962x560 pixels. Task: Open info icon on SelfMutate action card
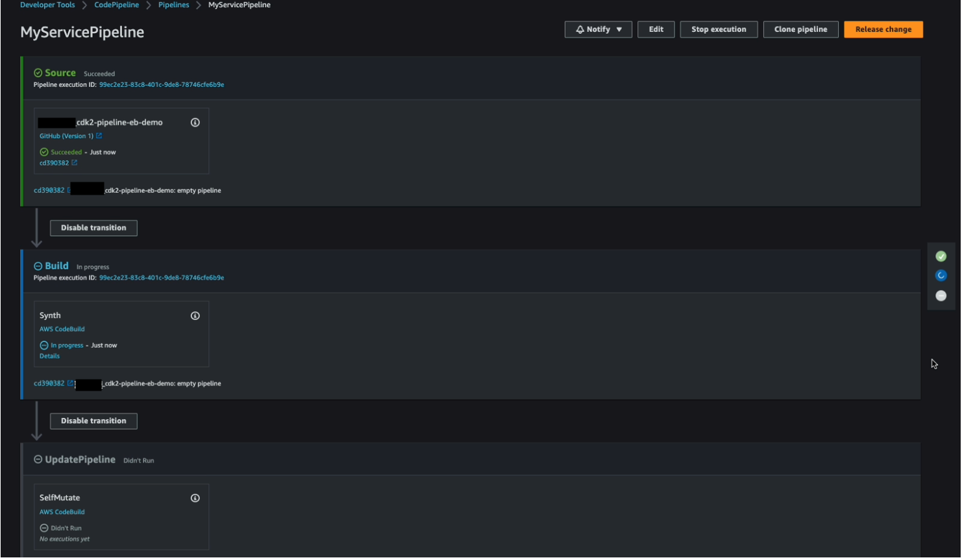click(x=195, y=498)
